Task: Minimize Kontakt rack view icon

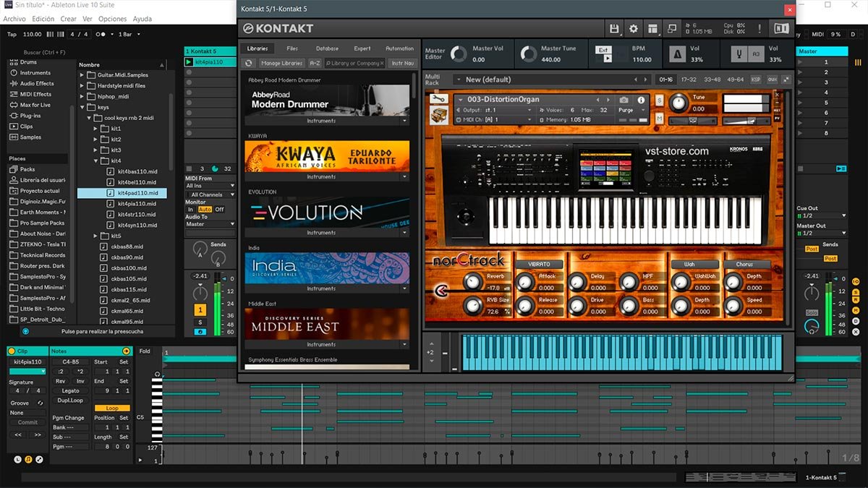Action: point(673,28)
